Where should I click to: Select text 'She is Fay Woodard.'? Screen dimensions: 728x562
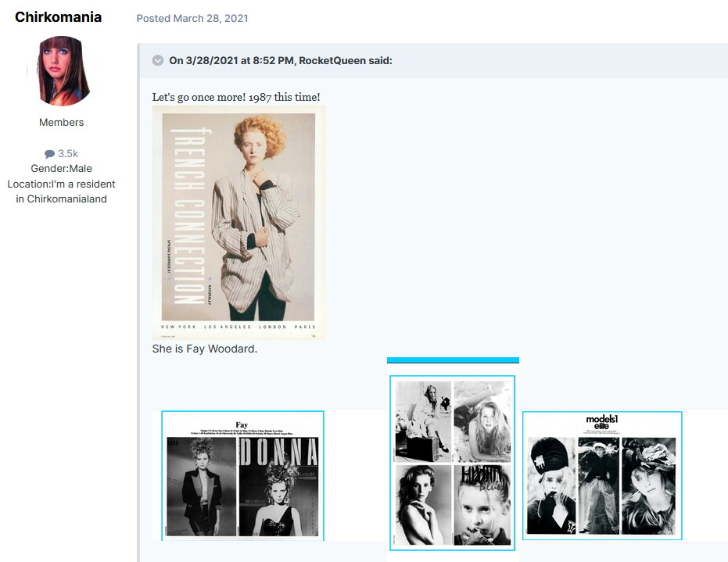[205, 349]
